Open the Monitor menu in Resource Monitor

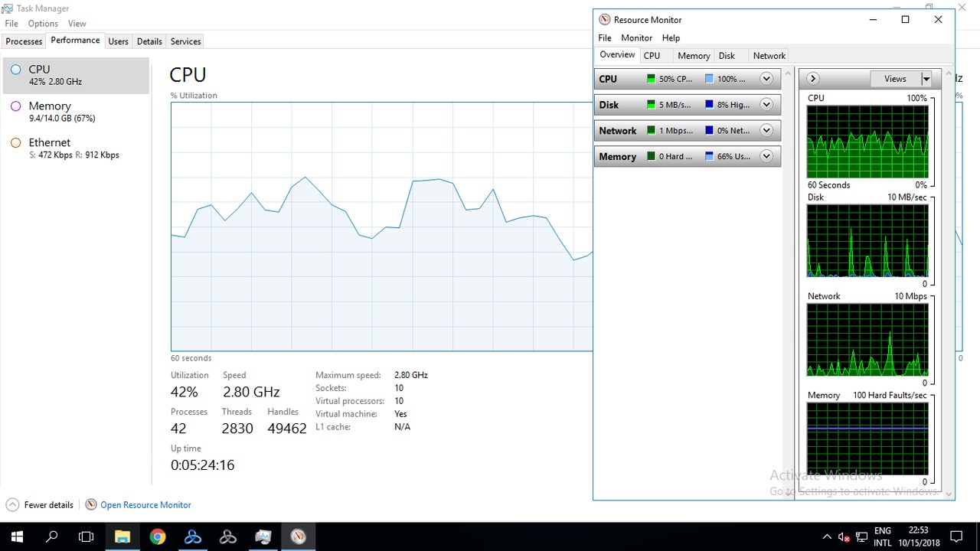coord(636,37)
